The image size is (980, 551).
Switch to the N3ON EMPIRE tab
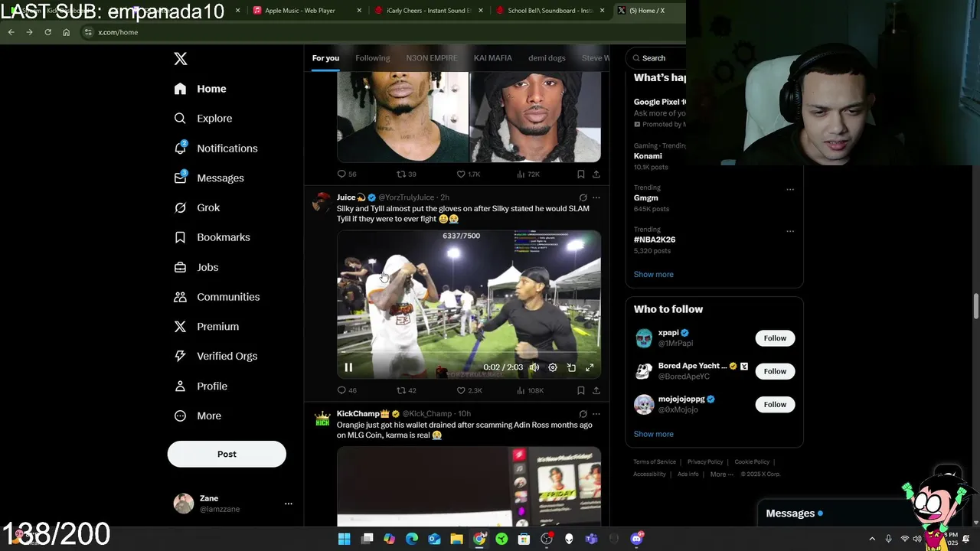(x=432, y=58)
